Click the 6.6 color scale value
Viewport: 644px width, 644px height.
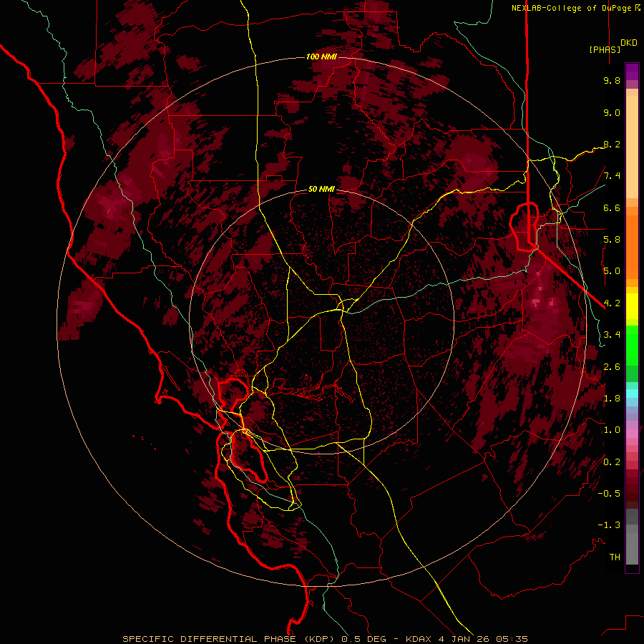612,208
